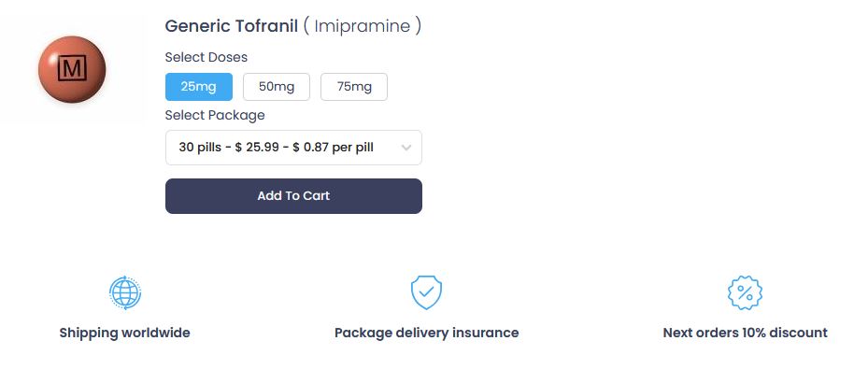
Task: Click the Imipramine ingredient name
Action: (x=363, y=26)
